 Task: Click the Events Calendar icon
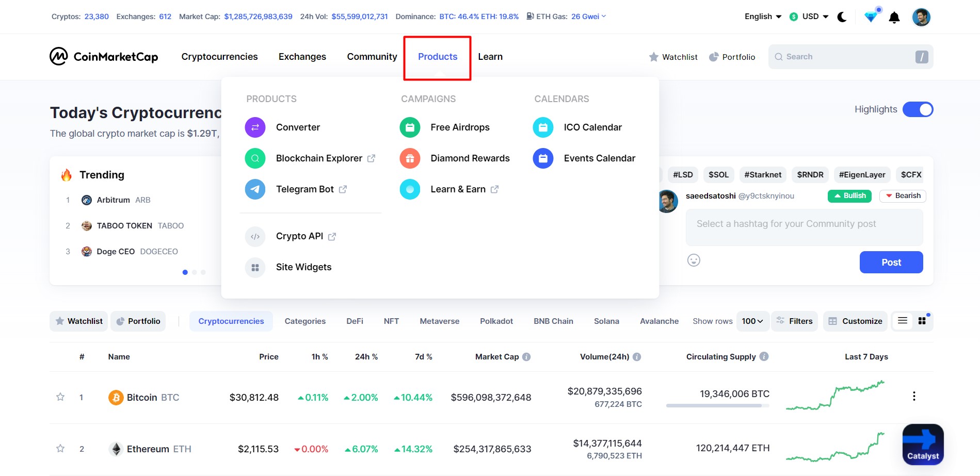click(x=543, y=158)
